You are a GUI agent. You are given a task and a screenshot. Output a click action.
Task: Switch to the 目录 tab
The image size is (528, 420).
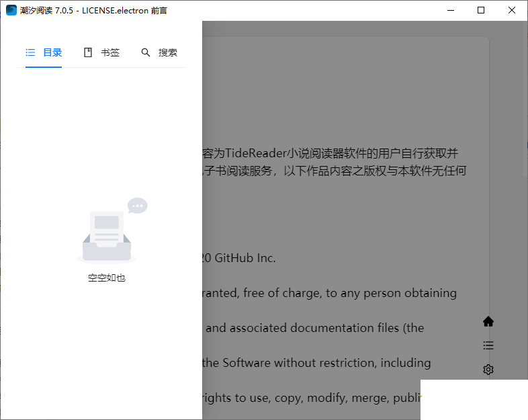tap(44, 52)
